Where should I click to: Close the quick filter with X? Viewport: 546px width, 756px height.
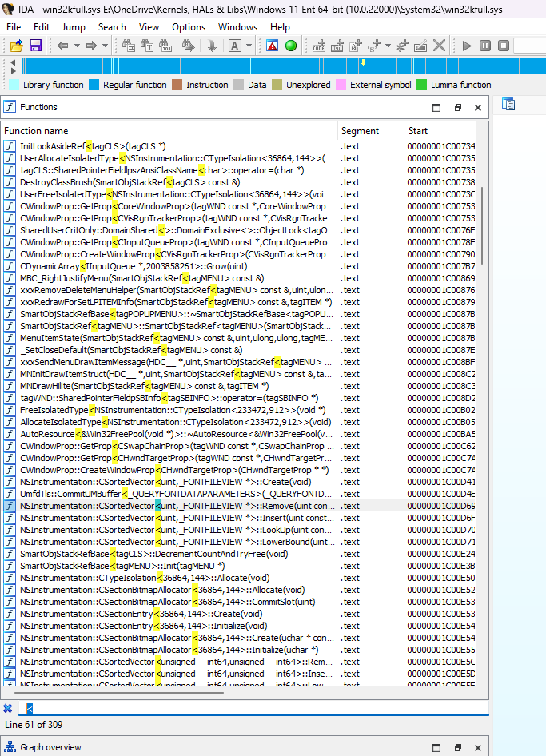(x=7, y=708)
